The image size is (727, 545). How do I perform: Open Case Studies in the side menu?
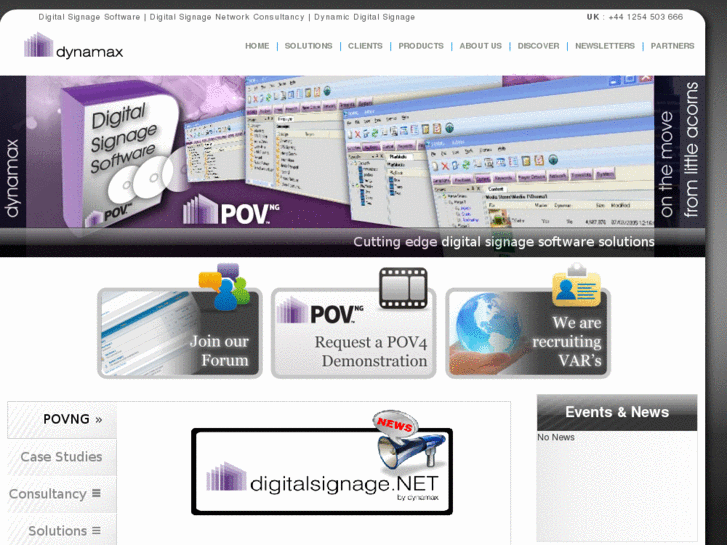[62, 457]
